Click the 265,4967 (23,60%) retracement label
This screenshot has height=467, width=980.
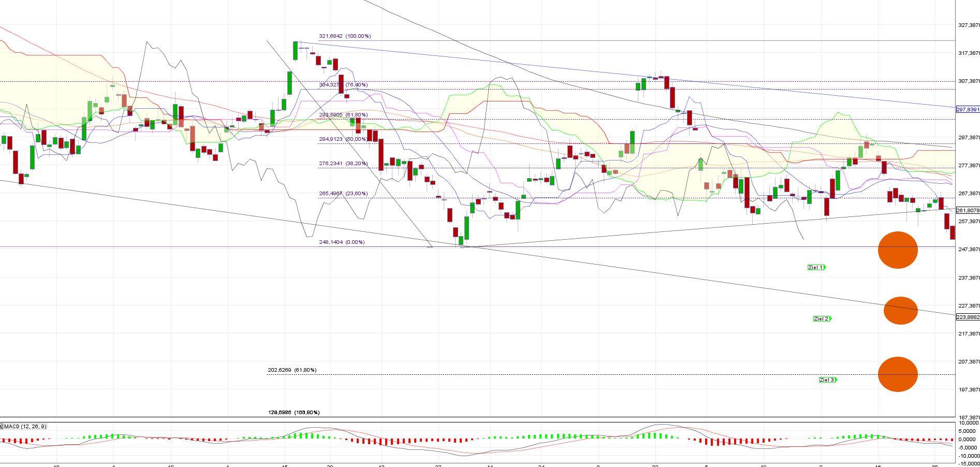point(343,194)
